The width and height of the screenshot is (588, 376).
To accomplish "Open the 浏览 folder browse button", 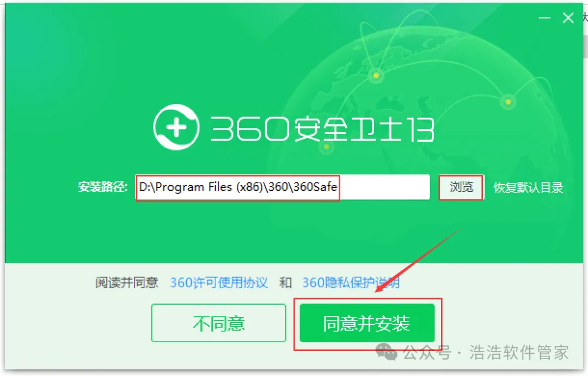I will click(462, 187).
